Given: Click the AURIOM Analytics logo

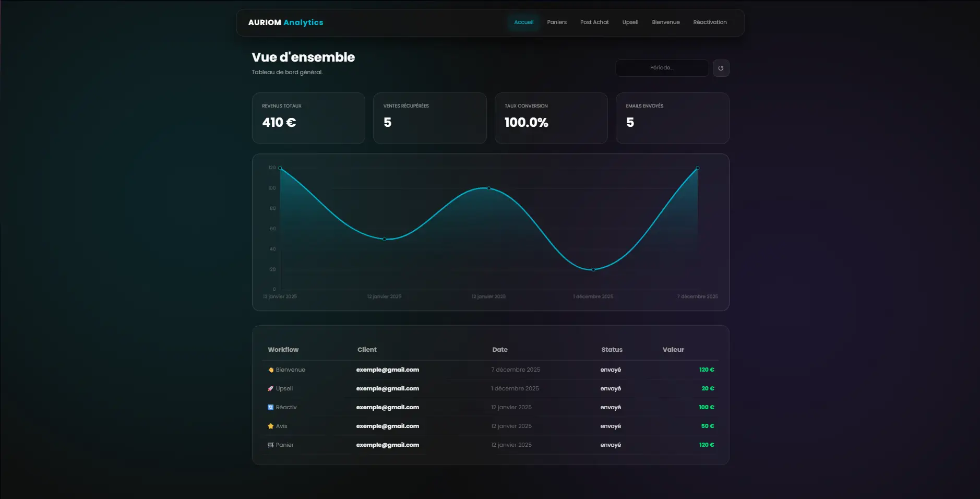Looking at the screenshot, I should pos(286,22).
